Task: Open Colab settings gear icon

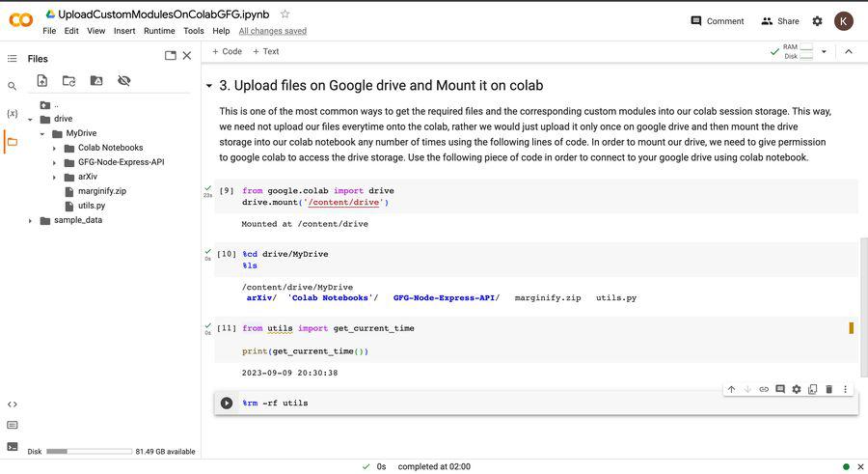Action: point(817,21)
